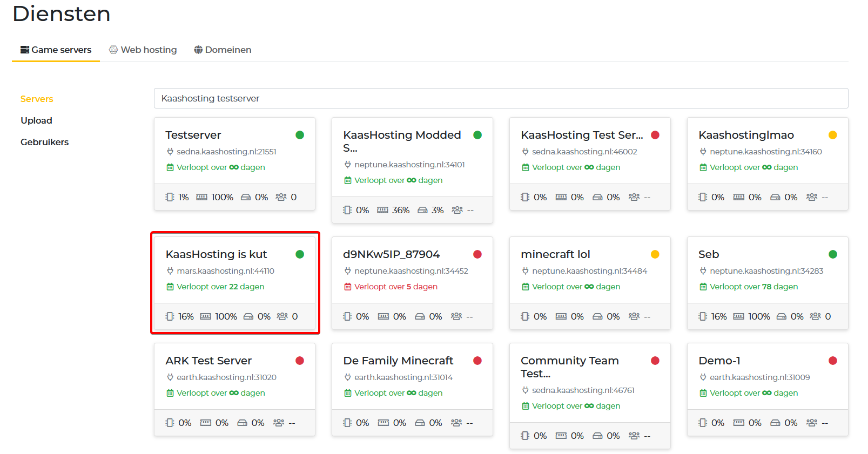Click the plug icon on minecraft lol card
The image size is (868, 454).
point(525,271)
